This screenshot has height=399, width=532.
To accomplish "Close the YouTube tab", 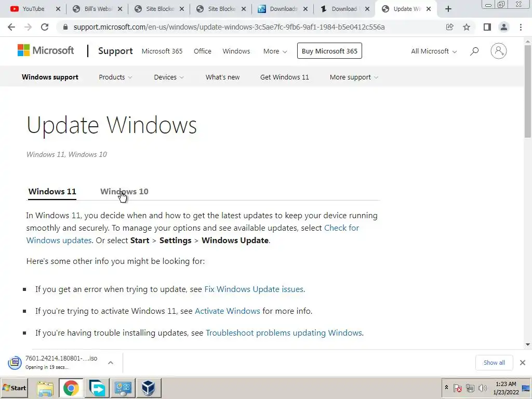I will (x=58, y=9).
